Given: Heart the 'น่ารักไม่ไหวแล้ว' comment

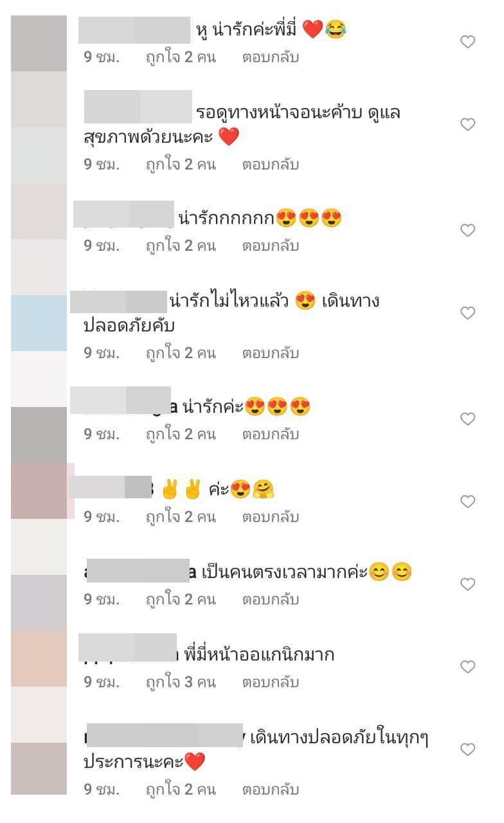Looking at the screenshot, I should [x=468, y=313].
